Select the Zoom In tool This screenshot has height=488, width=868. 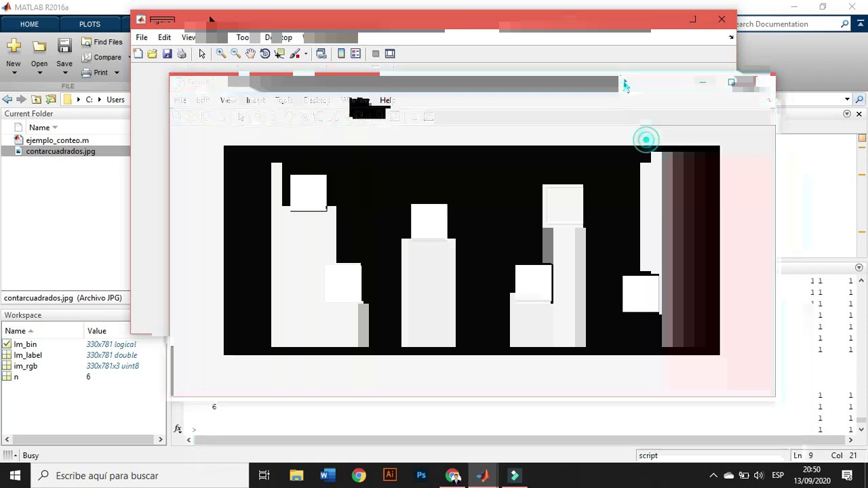[x=221, y=54]
